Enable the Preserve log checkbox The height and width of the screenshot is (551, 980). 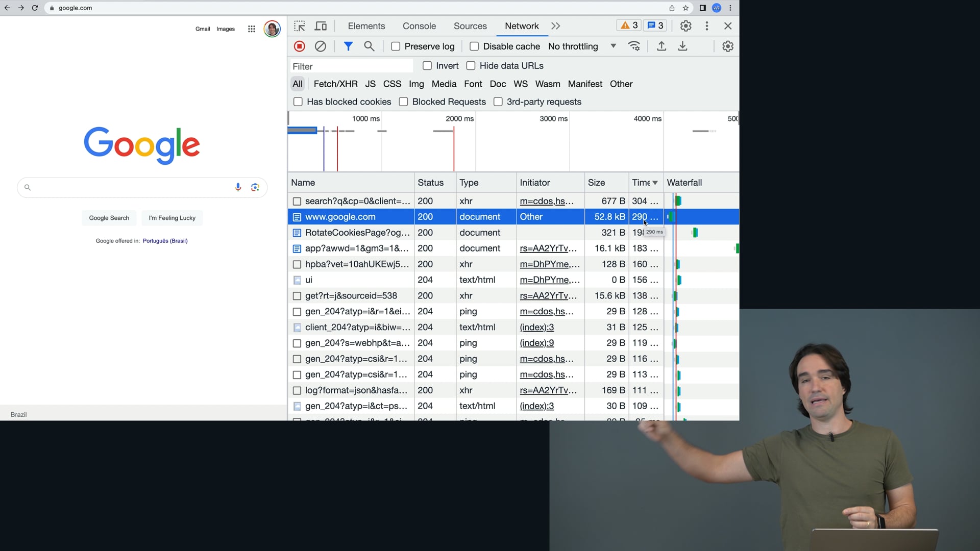396,46
